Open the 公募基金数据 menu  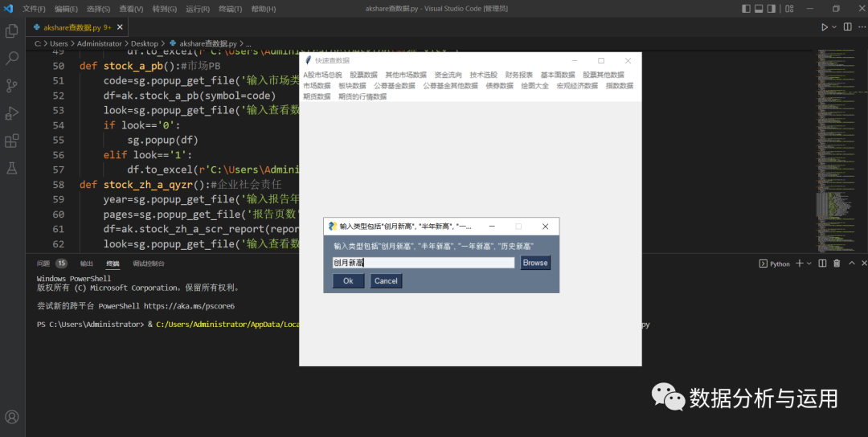coord(394,86)
